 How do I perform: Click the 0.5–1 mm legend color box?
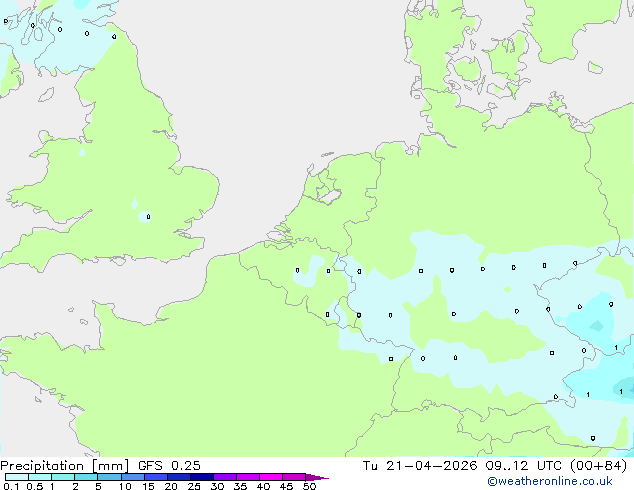pyautogui.click(x=40, y=477)
